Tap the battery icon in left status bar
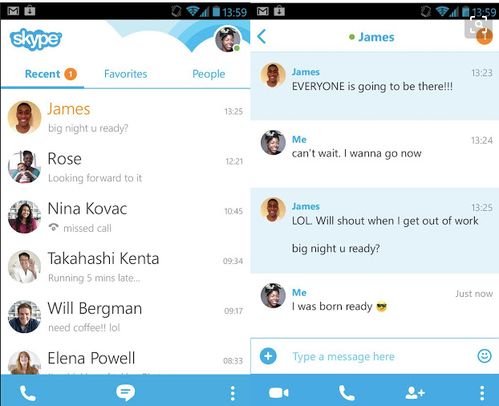499x406 pixels. 216,12
